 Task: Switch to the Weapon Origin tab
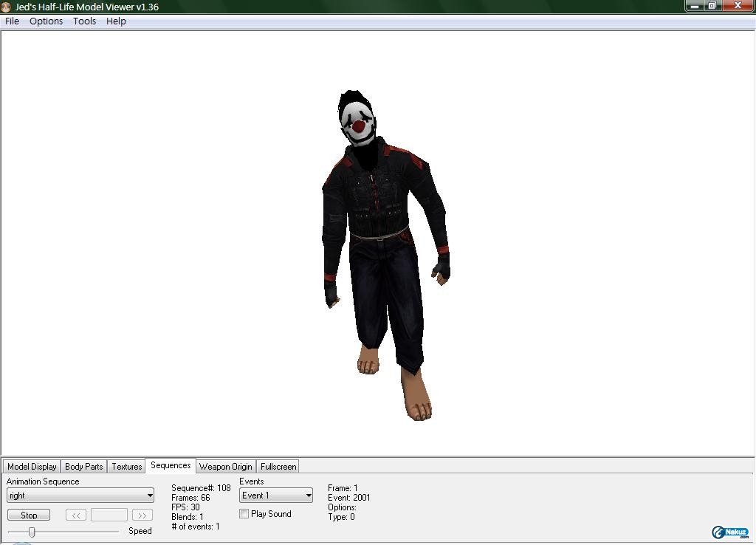click(x=226, y=467)
